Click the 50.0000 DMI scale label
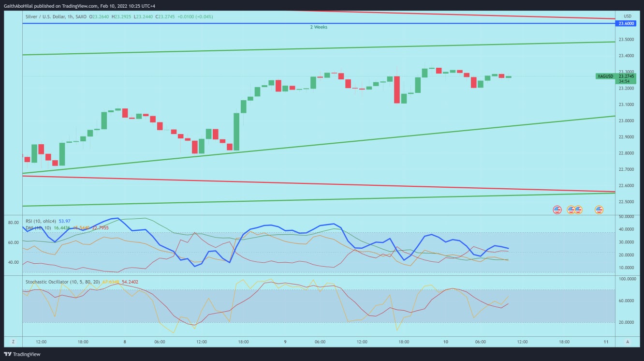Image resolution: width=644 pixels, height=361 pixels. coord(627,216)
